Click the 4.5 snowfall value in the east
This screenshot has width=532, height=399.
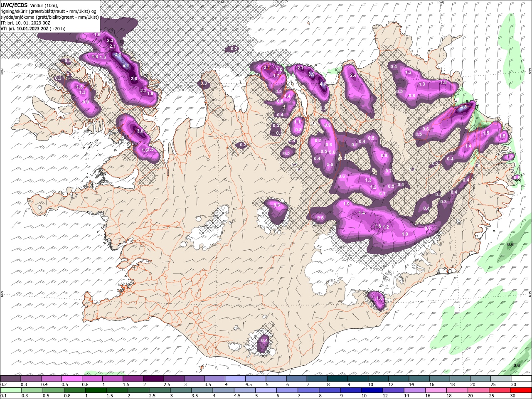pyautogui.click(x=463, y=107)
